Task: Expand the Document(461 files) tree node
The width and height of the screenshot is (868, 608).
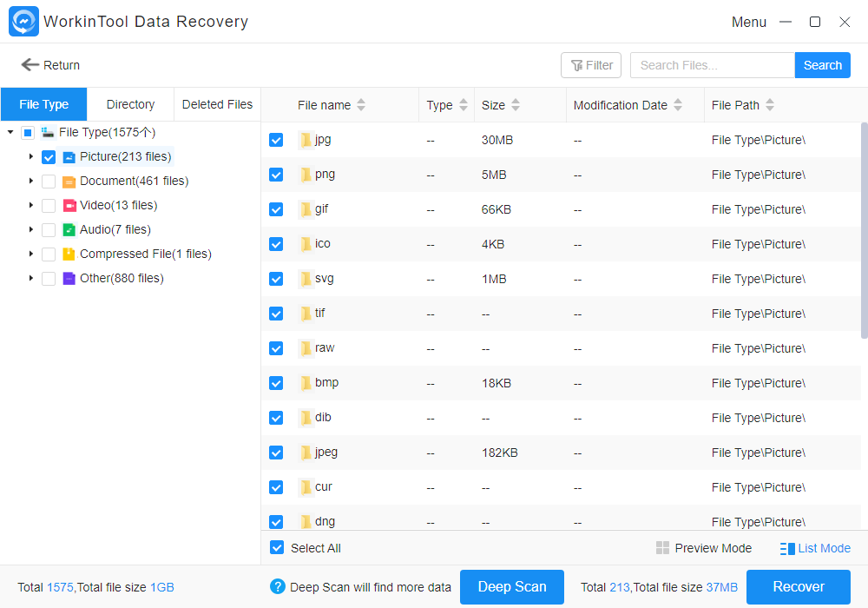Action: tap(31, 181)
